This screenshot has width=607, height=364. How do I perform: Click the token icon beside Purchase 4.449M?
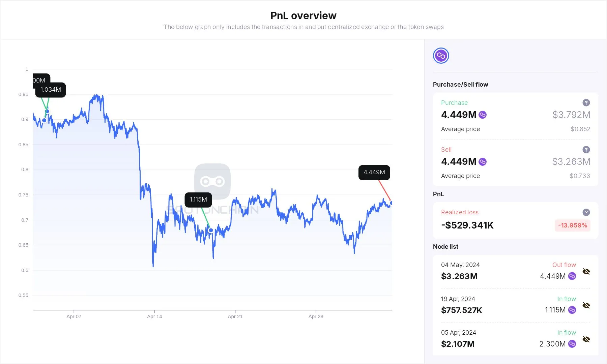point(483,115)
